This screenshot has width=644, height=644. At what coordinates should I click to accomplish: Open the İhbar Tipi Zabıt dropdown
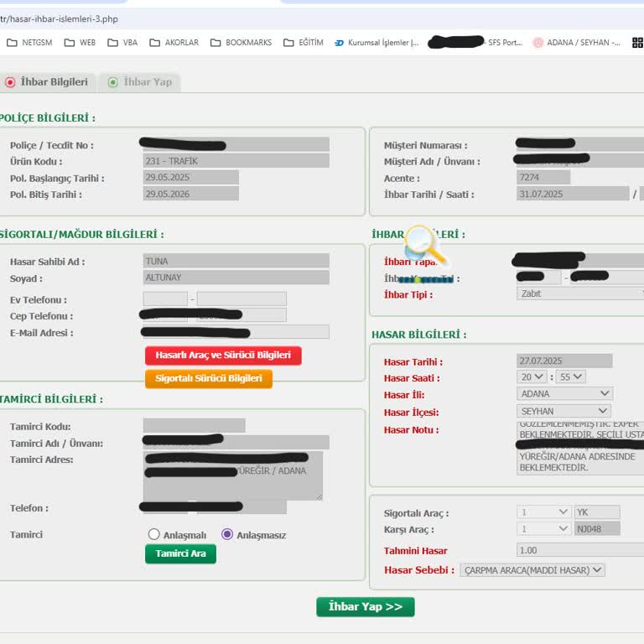(x=580, y=293)
